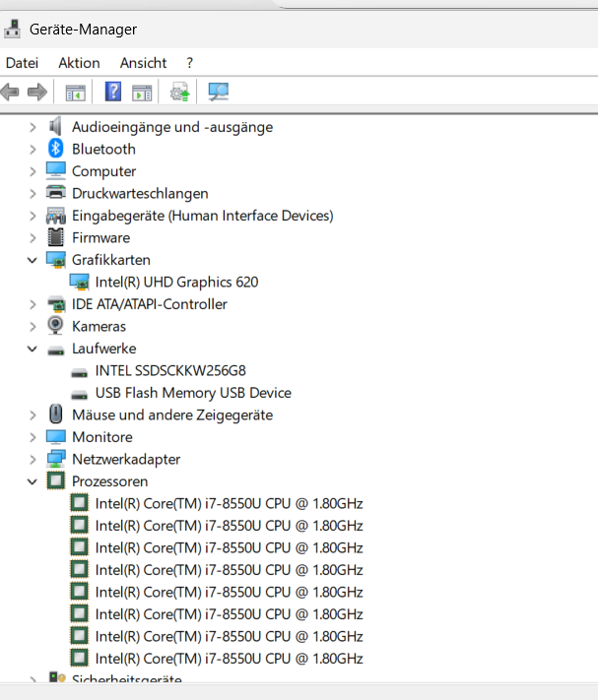Expand the Kameras category chevron
This screenshot has height=700, width=598.
tap(33, 326)
